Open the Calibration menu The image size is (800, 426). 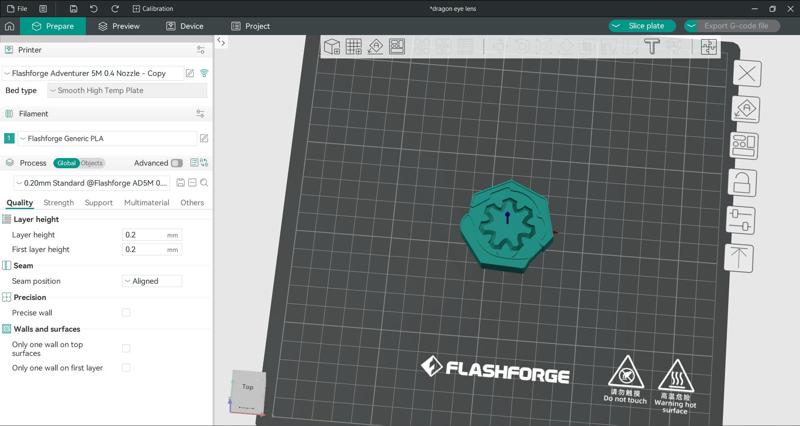point(153,9)
